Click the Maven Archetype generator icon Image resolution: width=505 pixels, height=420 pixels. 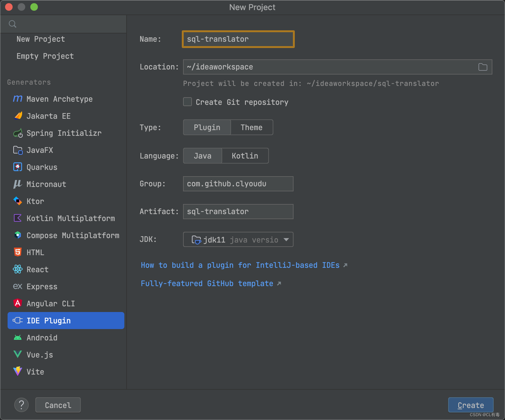18,99
